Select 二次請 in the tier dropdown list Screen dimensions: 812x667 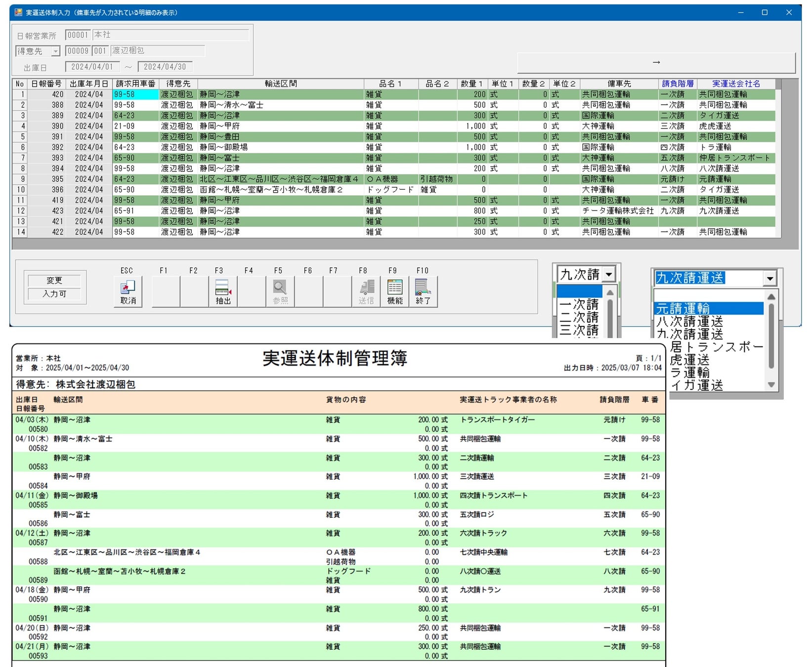(x=579, y=317)
